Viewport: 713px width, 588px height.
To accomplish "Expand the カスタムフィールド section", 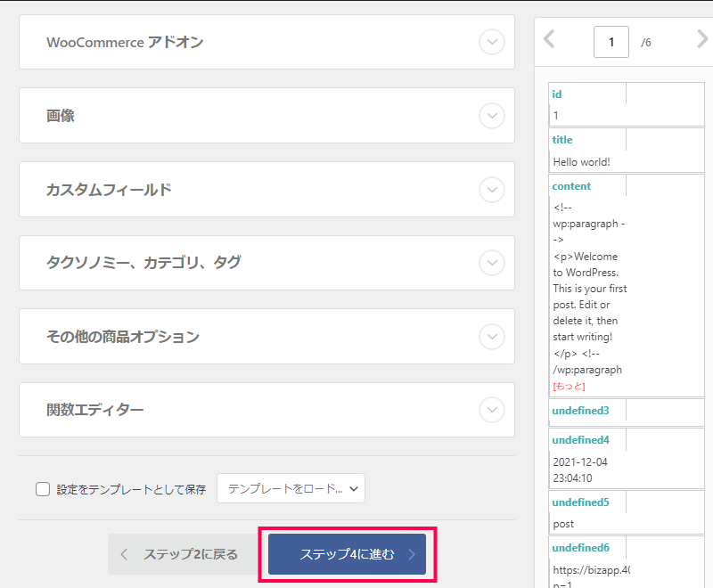I will click(492, 189).
